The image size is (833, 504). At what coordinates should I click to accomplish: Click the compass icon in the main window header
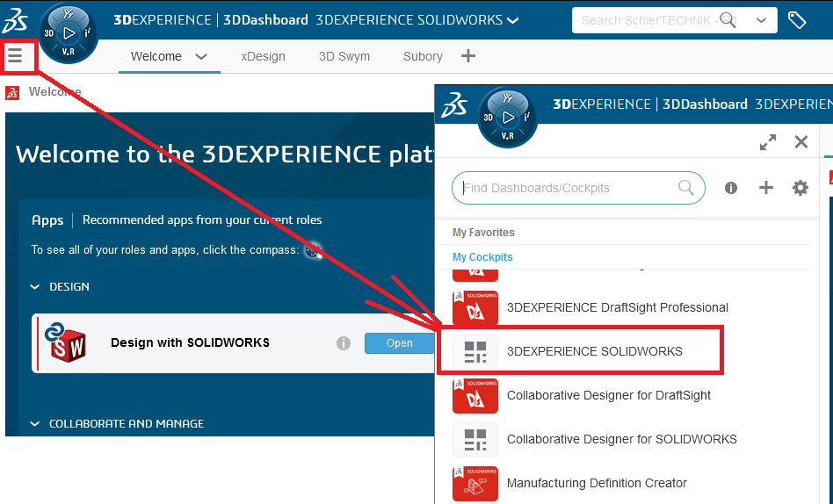click(68, 33)
